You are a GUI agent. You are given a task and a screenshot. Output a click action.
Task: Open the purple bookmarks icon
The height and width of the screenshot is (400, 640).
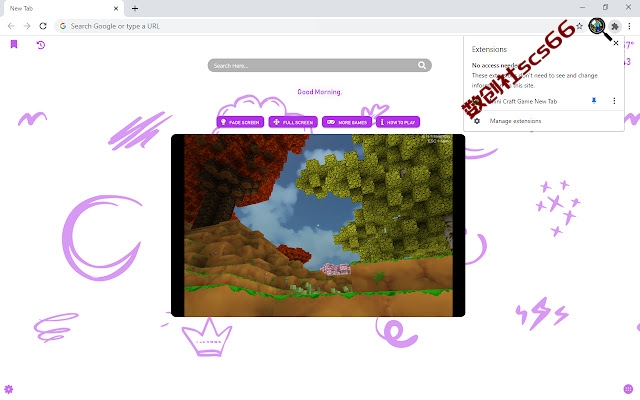(x=14, y=44)
